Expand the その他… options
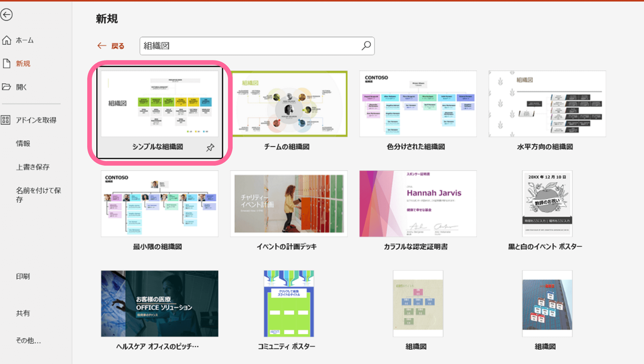The width and height of the screenshot is (644, 364). (x=28, y=341)
